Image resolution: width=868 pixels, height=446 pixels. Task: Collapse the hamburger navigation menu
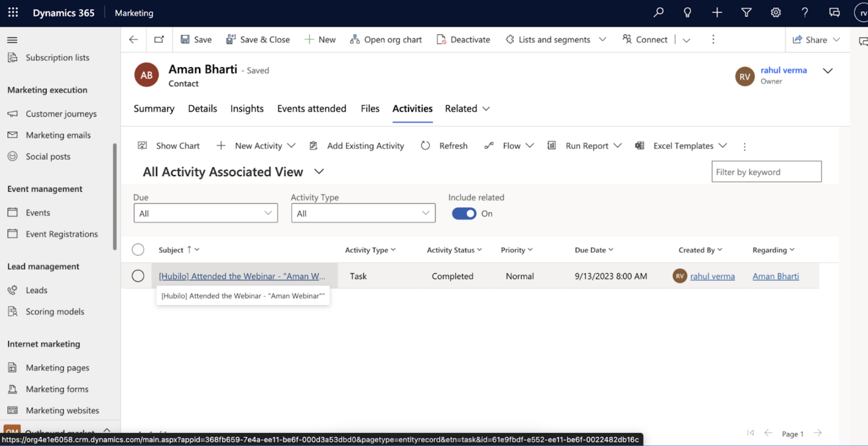[x=12, y=40]
